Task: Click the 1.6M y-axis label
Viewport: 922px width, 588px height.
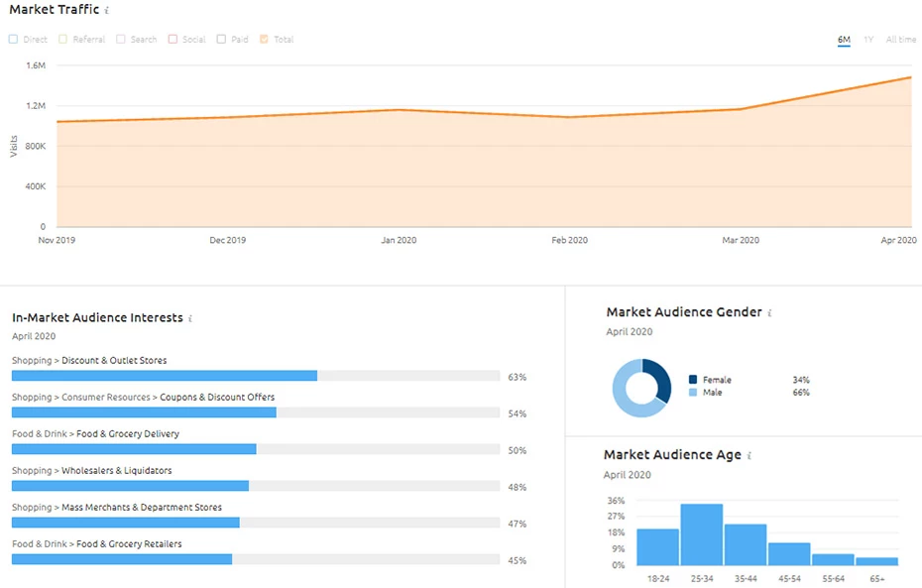Action: tap(36, 65)
